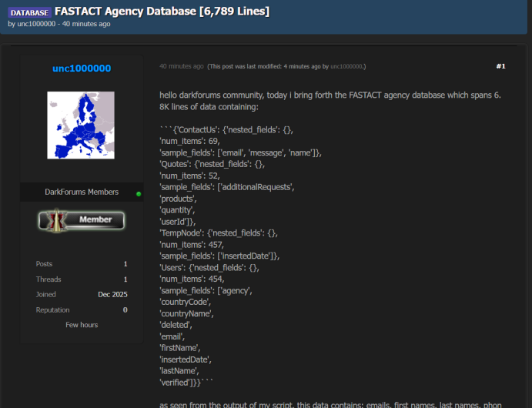
Task: Click the Member rank badge
Action: (82, 220)
